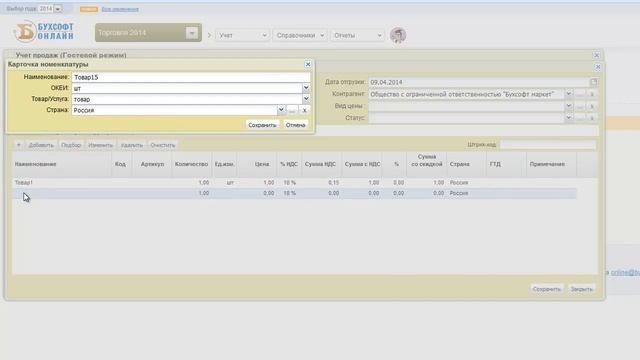Open country lookup ellipsis button
This screenshot has width=640, height=360.
[x=292, y=110]
